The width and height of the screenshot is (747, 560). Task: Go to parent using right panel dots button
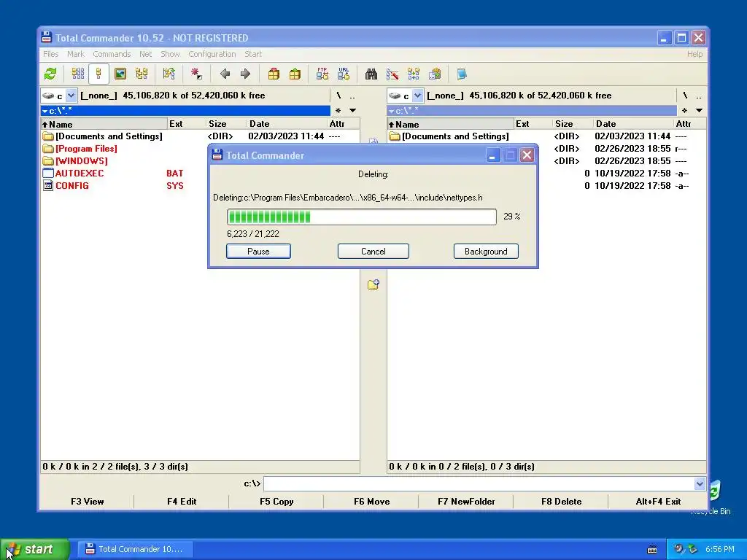tap(698, 96)
